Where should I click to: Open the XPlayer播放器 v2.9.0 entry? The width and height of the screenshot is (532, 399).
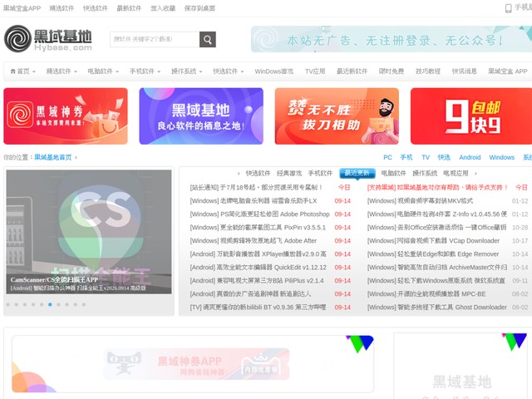click(x=258, y=254)
